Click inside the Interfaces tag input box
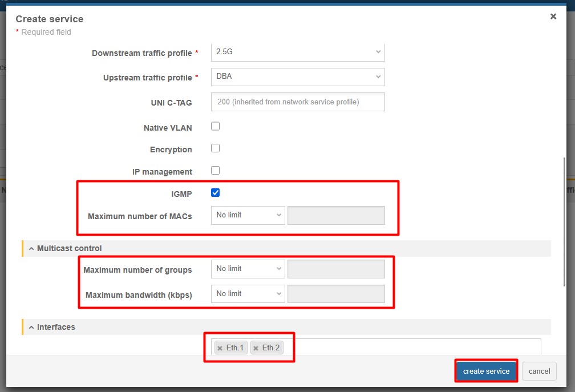Viewport: 575px width, 392px height. coord(411,347)
